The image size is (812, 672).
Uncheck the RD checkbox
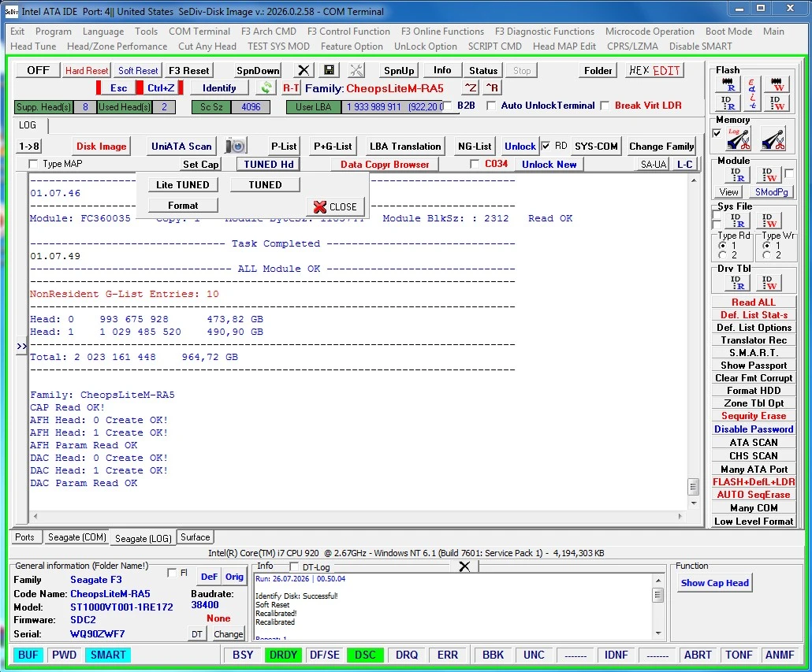(546, 146)
